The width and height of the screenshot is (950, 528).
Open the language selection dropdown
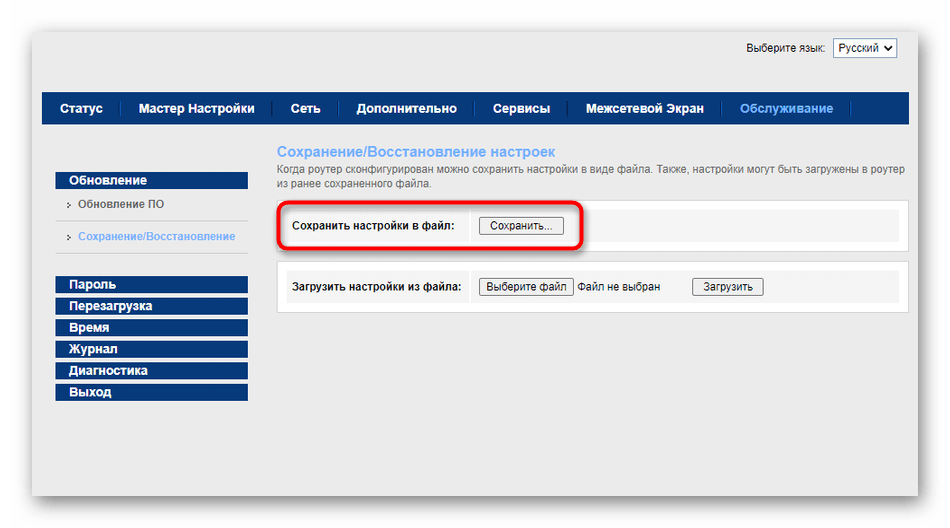pyautogui.click(x=864, y=48)
